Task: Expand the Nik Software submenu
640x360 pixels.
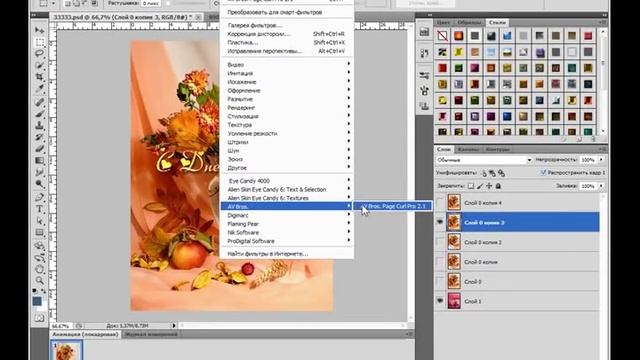Action: (287, 232)
